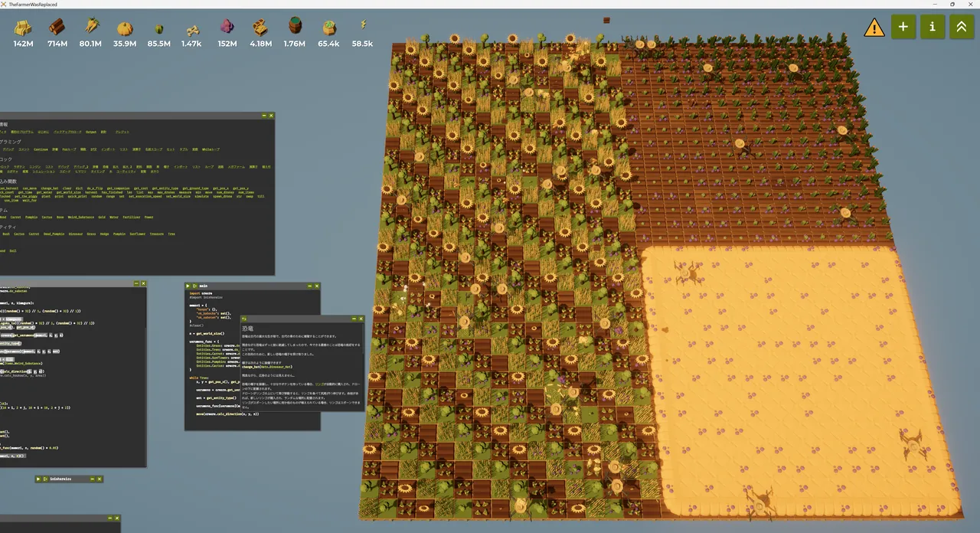
Task: Step through the main script
Action: coord(195,286)
